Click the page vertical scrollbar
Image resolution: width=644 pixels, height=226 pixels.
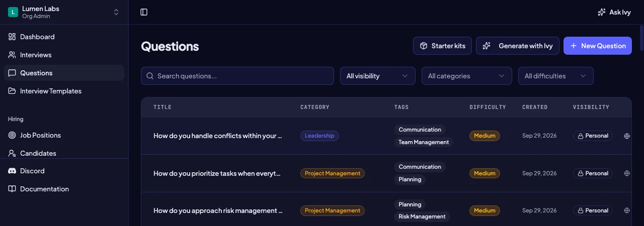(x=641, y=38)
